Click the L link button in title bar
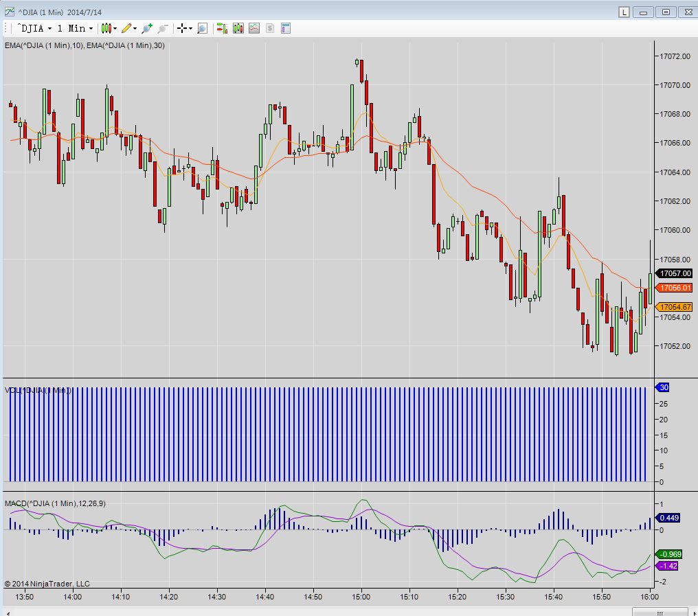Image resolution: width=698 pixels, height=616 pixels. coord(624,12)
